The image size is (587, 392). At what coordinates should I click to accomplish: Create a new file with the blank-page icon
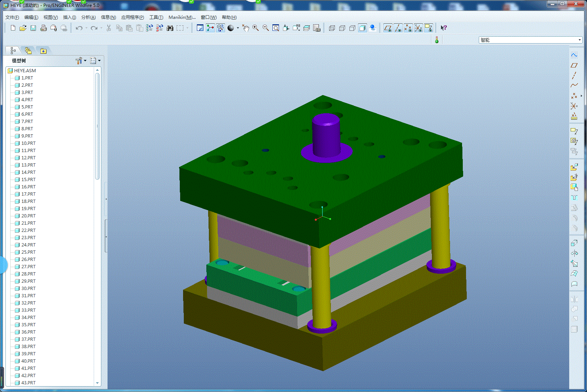click(13, 28)
